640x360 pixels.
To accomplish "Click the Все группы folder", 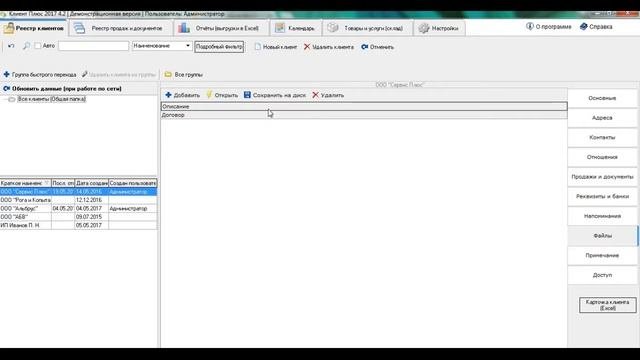I will coord(184,75).
